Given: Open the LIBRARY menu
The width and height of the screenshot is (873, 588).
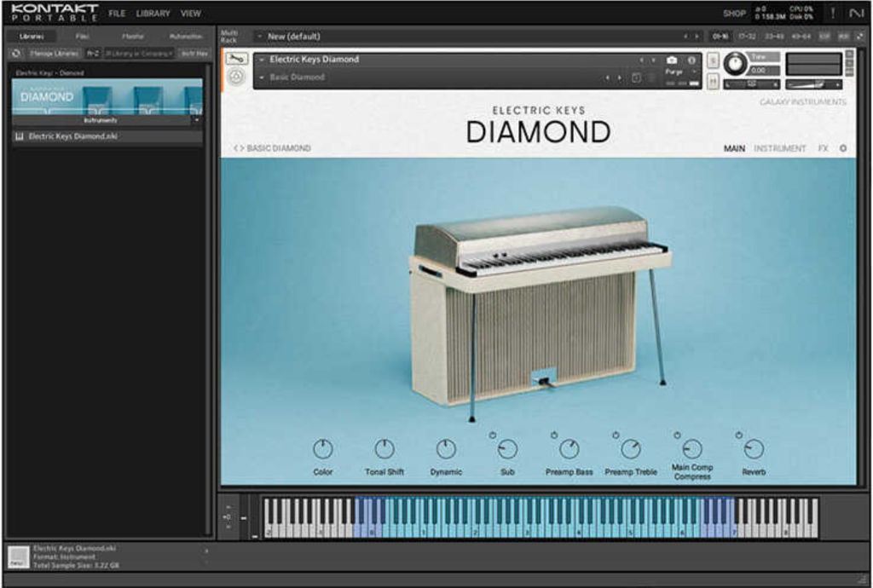Looking at the screenshot, I should 153,14.
